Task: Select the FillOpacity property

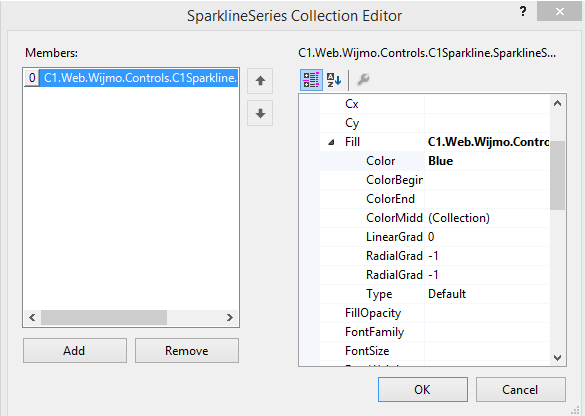Action: tap(373, 313)
